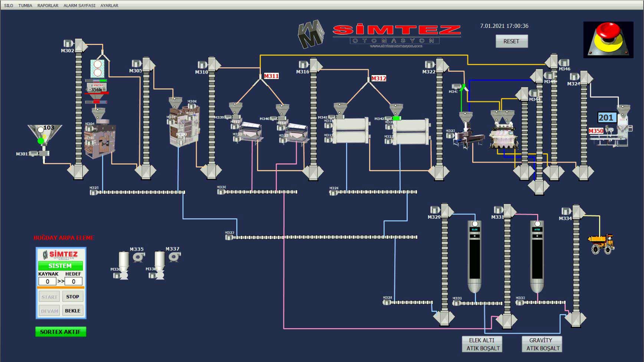The image size is (644, 362).
Task: Select the M335 fan blower
Action: 139,257
